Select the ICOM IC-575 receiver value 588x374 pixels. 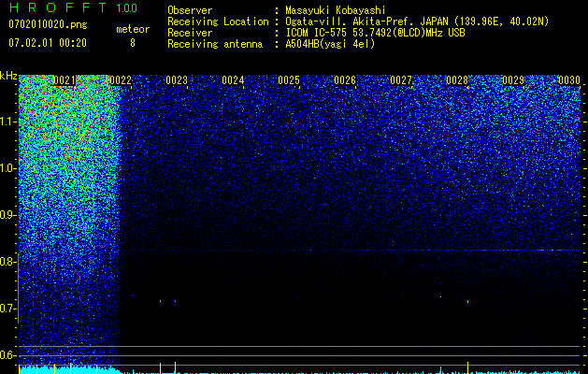coord(375,33)
